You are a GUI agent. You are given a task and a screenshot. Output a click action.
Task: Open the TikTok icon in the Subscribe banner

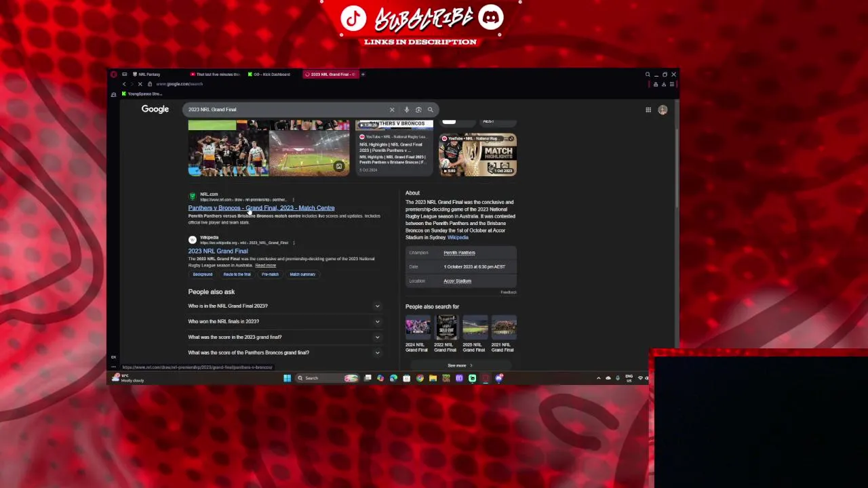click(353, 19)
